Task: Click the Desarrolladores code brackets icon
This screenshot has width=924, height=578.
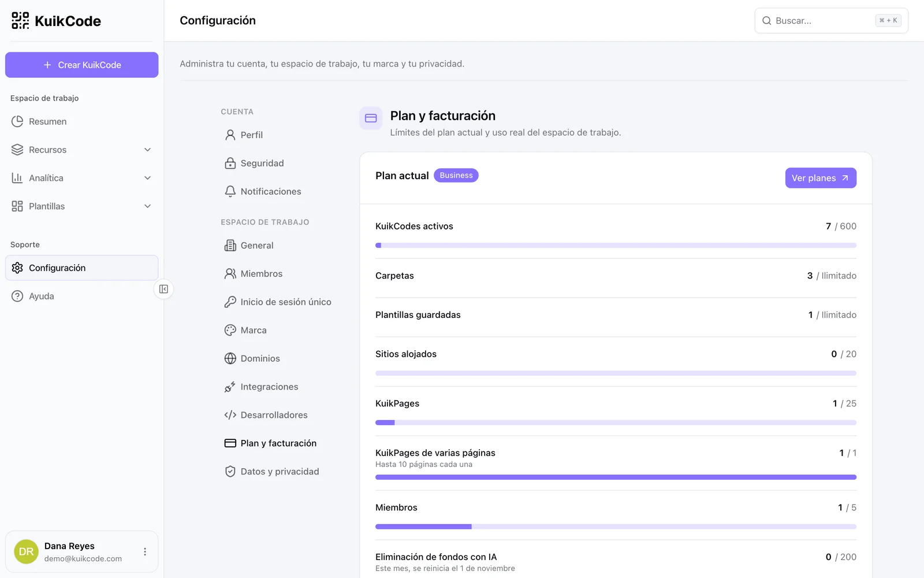Action: 230,415
